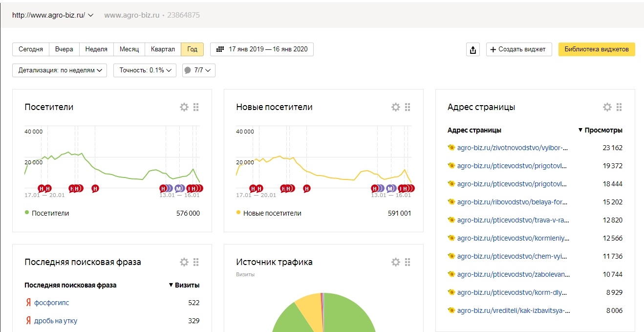This screenshot has width=644, height=332.
Task: Open gear of Последняя поисковая фраза widget
Action: pos(184,262)
